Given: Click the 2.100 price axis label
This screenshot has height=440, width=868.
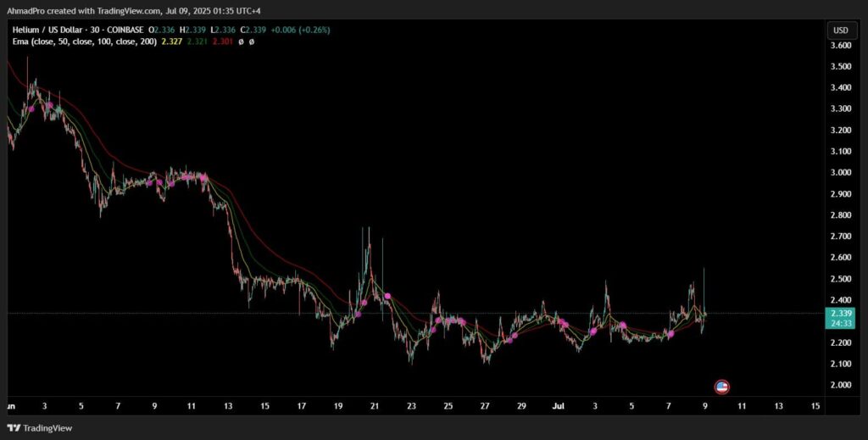Looking at the screenshot, I should pos(841,364).
